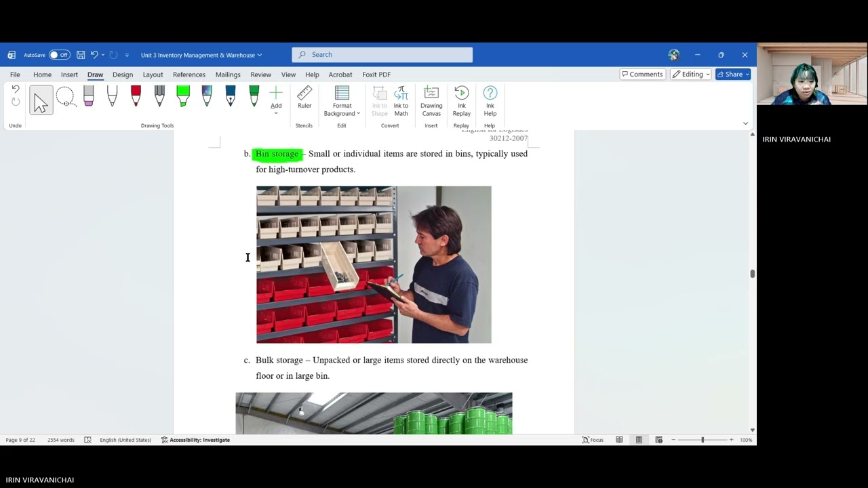Select the bin storage photo in document

374,264
